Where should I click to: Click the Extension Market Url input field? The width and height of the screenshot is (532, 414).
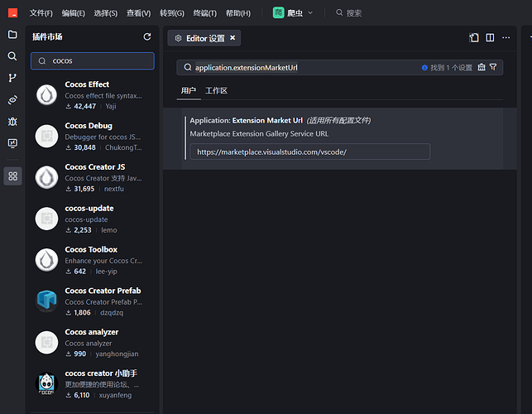(309, 152)
